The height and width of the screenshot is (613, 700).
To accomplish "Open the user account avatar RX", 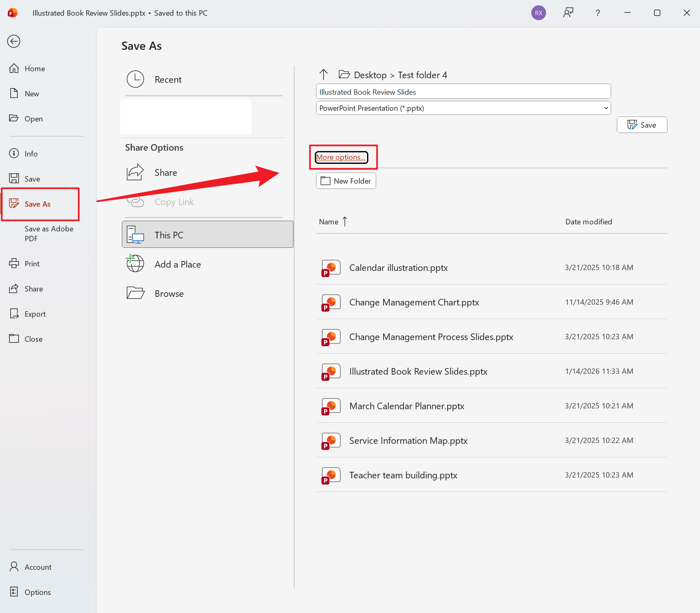I will (x=538, y=13).
